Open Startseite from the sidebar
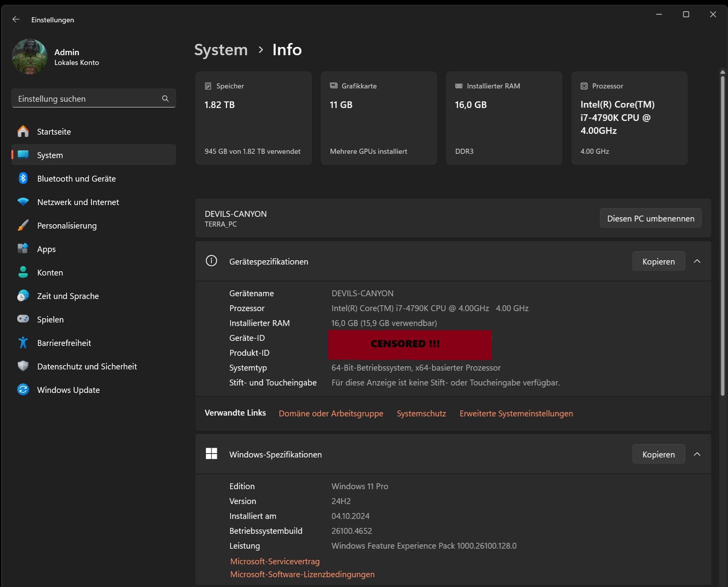The height and width of the screenshot is (587, 728). pos(94,131)
